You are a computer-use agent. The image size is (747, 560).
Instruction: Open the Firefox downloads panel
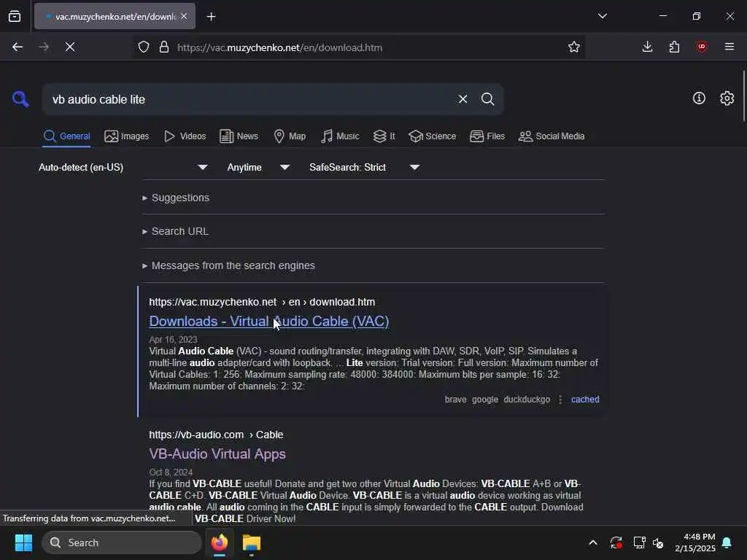coord(648,47)
